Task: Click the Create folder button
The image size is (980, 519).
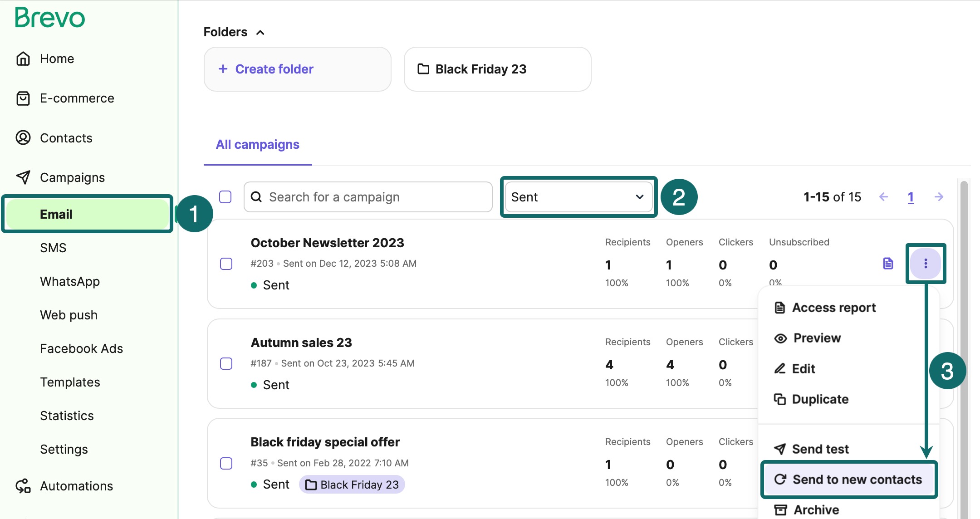Action: coord(297,69)
